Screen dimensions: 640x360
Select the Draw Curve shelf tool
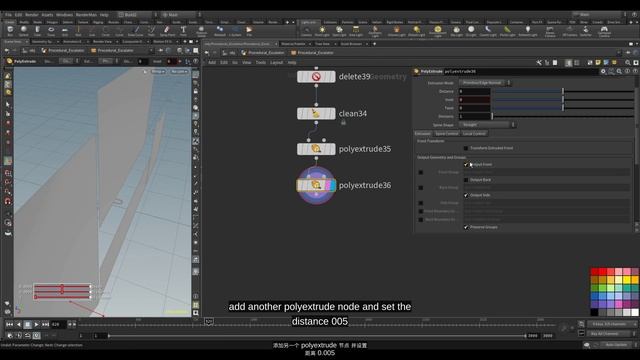tap(136, 31)
